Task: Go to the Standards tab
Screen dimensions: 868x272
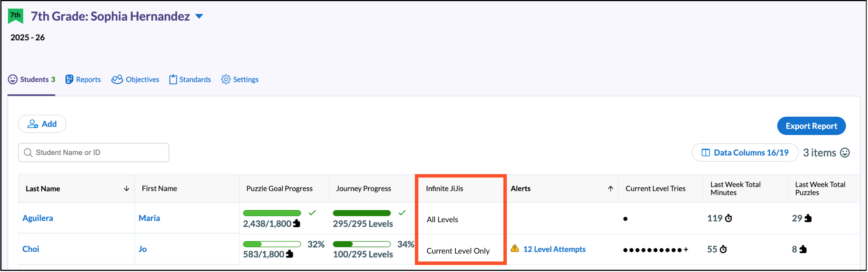Action: pyautogui.click(x=190, y=79)
